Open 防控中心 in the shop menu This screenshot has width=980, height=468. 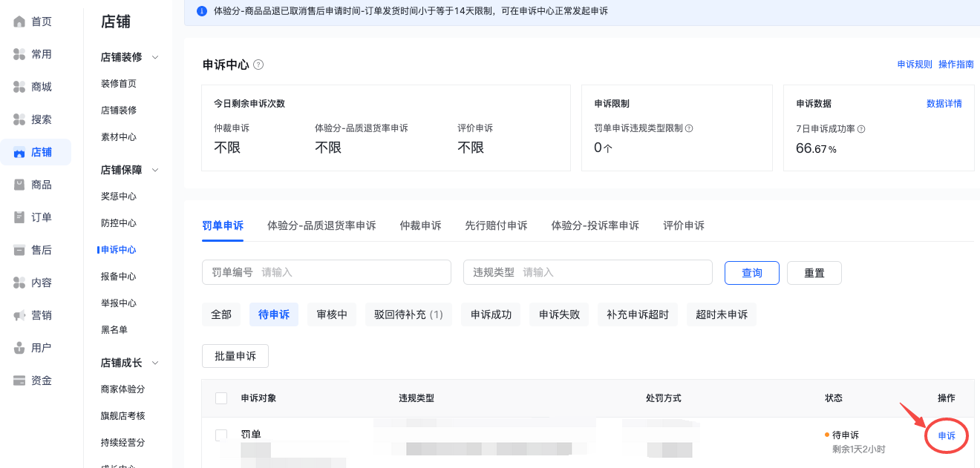[x=119, y=223]
